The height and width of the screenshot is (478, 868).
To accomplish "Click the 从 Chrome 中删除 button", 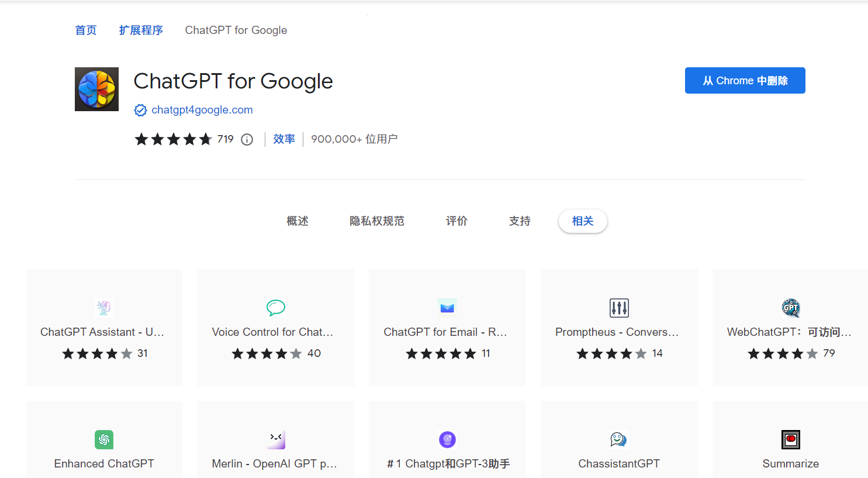I will [x=745, y=81].
